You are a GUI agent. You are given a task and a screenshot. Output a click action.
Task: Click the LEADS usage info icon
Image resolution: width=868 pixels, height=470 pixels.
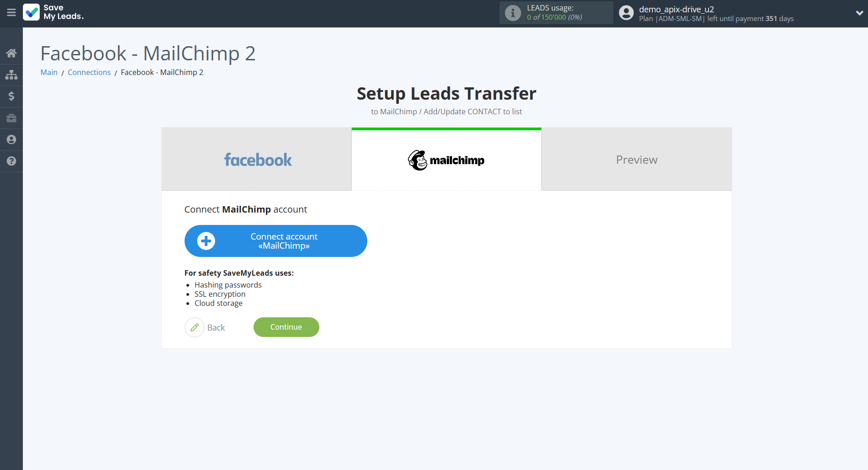pyautogui.click(x=513, y=13)
